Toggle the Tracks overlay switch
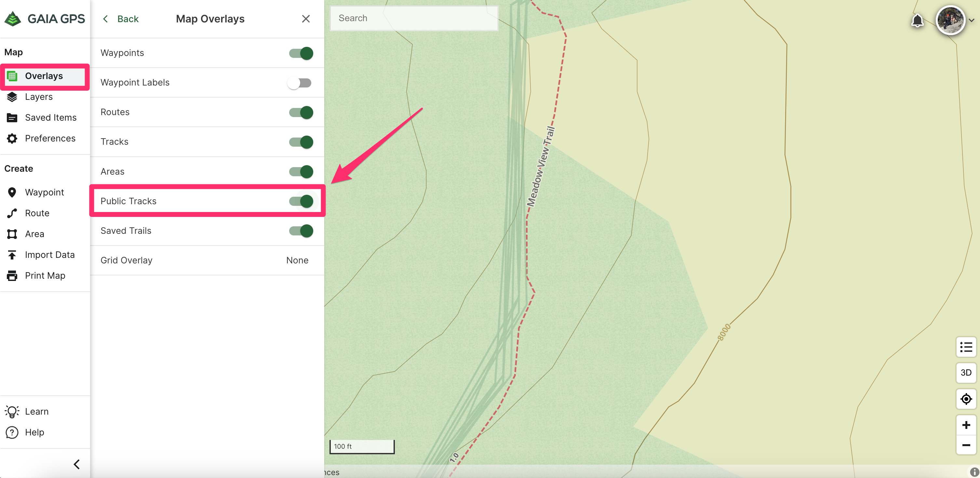This screenshot has height=478, width=980. coord(301,142)
